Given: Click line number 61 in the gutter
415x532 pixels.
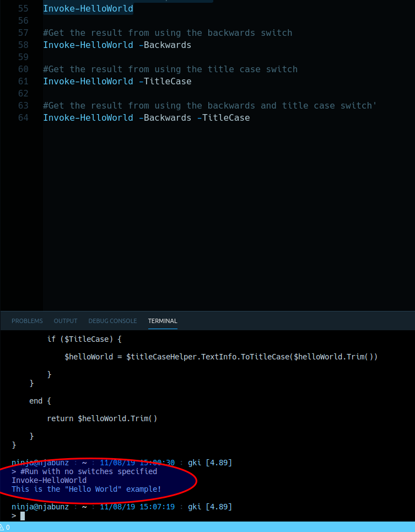Looking at the screenshot, I should tap(23, 82).
